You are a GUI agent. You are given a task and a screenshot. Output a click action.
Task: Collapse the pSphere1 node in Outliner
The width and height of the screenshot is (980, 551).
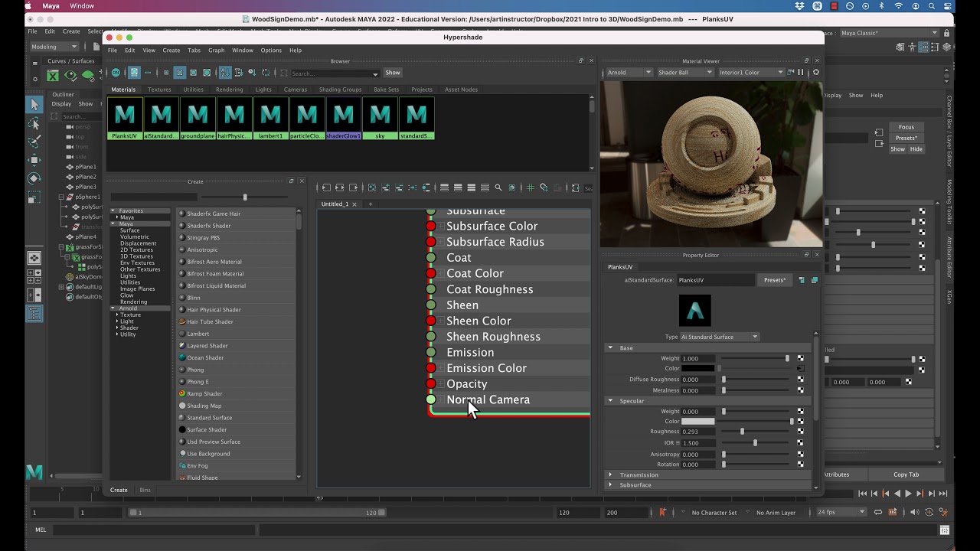pos(61,197)
